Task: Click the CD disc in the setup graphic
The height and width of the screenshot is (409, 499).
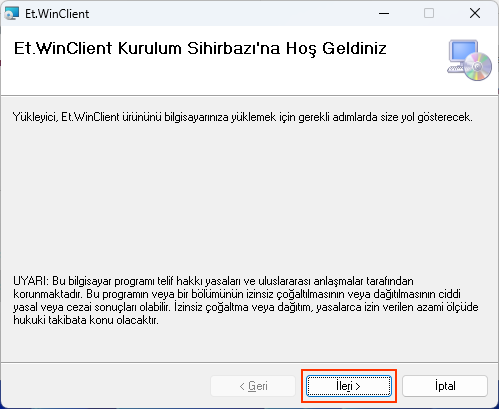Action: [478, 67]
